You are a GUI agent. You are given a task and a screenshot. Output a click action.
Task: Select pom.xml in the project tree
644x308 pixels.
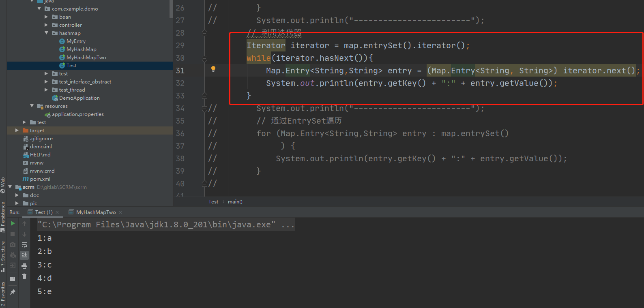[36, 179]
